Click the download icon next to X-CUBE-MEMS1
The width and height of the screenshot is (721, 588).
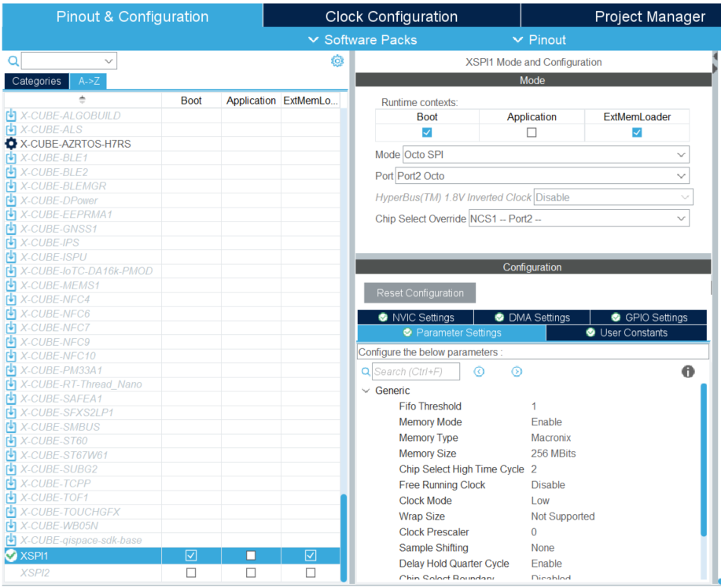(x=11, y=285)
